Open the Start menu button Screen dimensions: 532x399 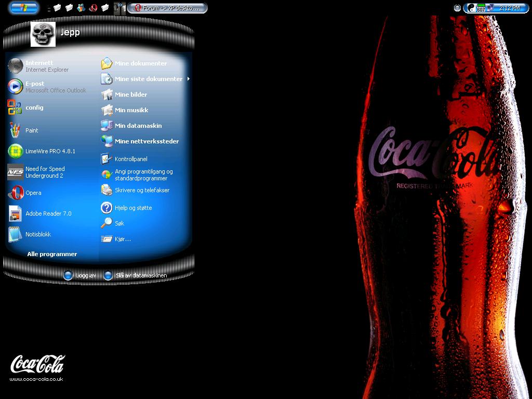point(23,8)
